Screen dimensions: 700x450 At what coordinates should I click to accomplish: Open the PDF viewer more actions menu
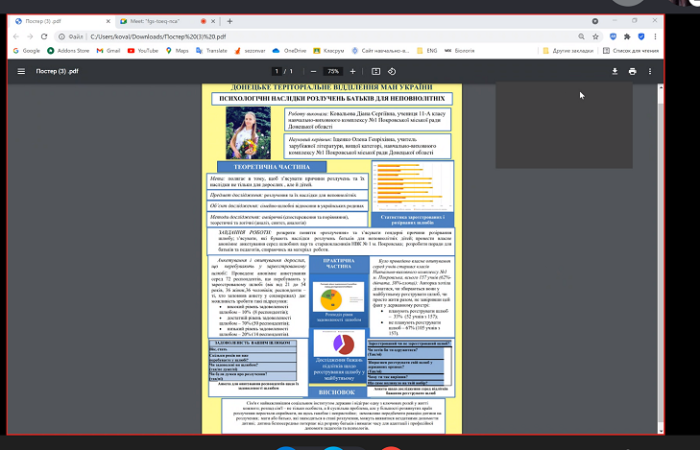point(651,72)
